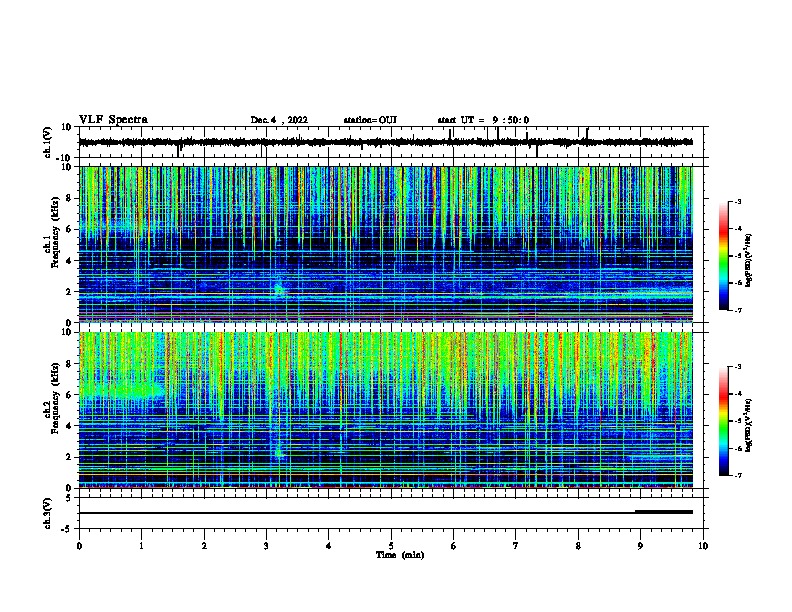Click time axis tick label '0'
The width and height of the screenshot is (792, 612).
(79, 546)
